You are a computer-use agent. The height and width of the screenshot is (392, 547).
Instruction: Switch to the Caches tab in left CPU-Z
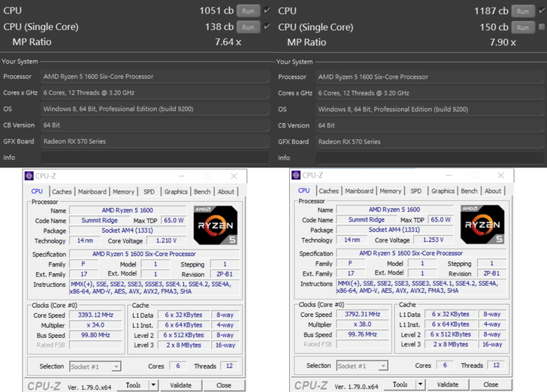click(x=62, y=191)
